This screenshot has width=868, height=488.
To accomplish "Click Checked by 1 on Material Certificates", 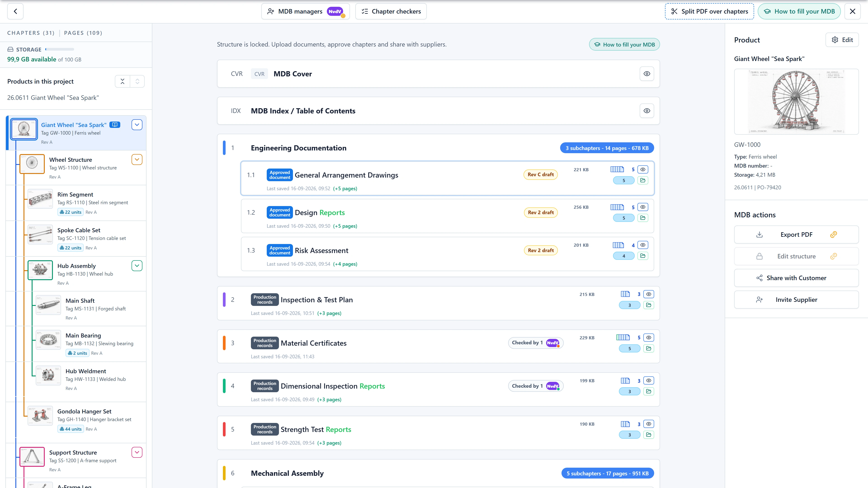I will (x=535, y=343).
